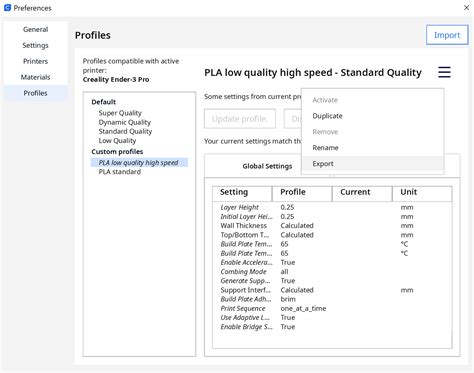Open the Printers preferences page
Image resolution: width=474 pixels, height=373 pixels.
(35, 61)
